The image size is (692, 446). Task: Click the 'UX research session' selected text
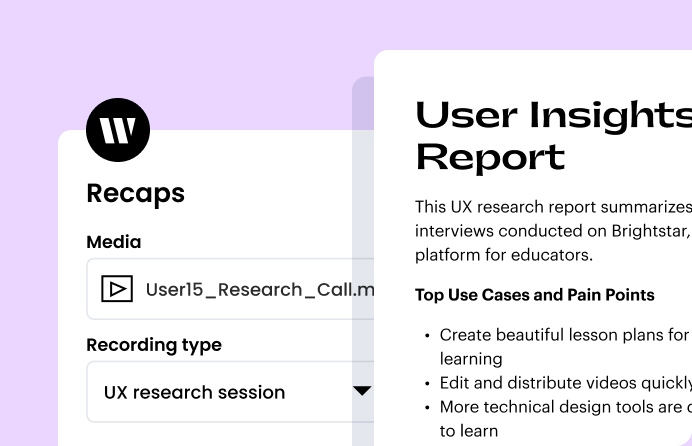coord(194,392)
